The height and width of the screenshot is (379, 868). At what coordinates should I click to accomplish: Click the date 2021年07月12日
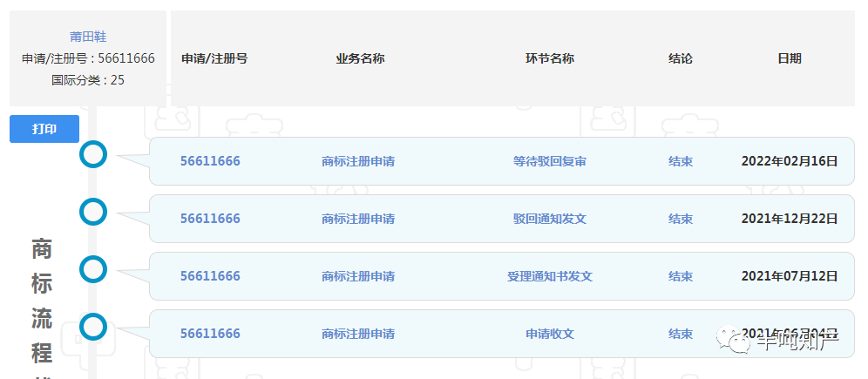click(789, 276)
